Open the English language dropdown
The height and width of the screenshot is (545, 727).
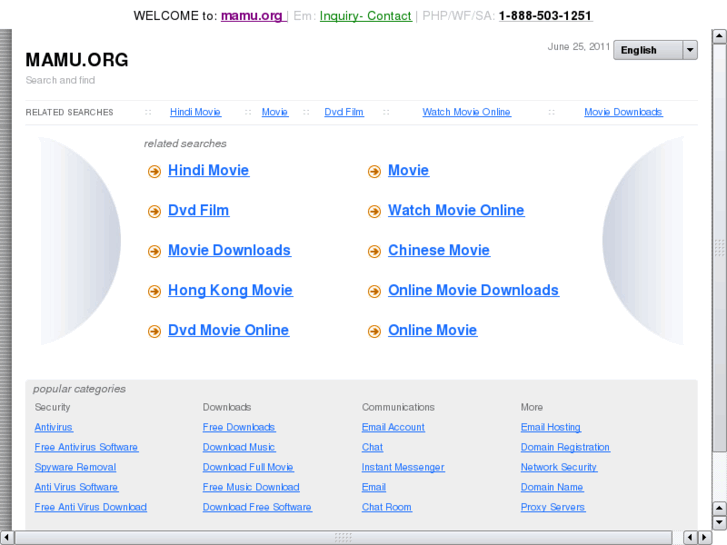(655, 50)
